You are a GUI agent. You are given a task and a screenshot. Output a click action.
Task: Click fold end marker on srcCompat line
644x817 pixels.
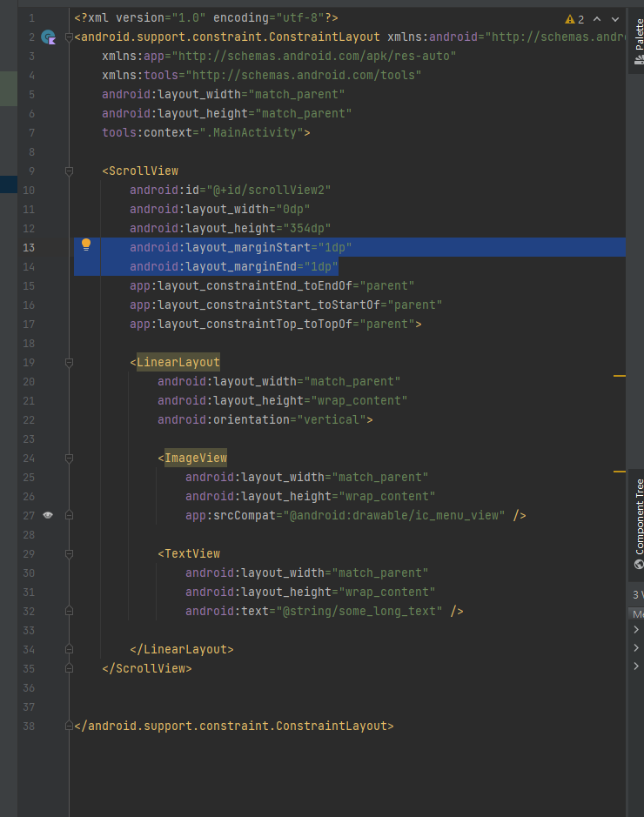[69, 515]
